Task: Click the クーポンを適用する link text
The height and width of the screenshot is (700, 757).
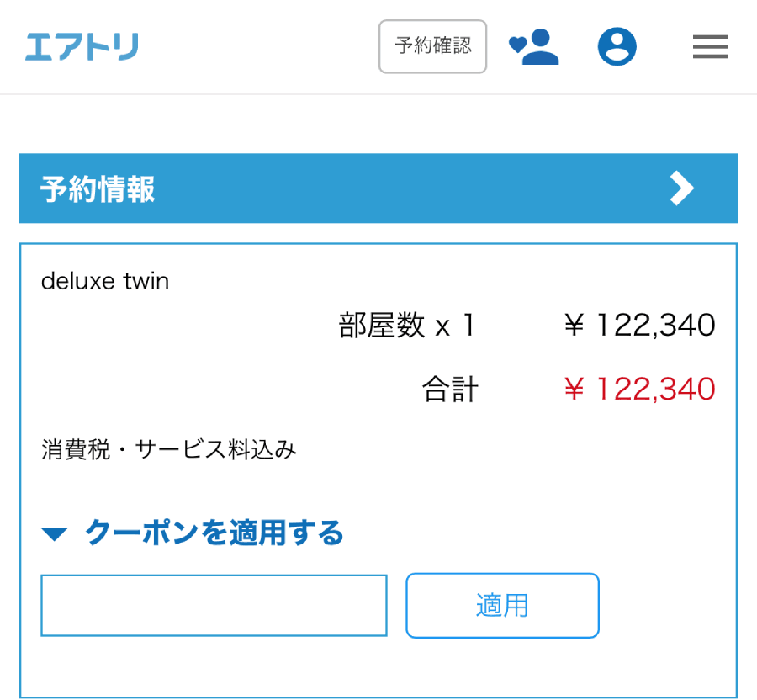Action: coord(214,533)
